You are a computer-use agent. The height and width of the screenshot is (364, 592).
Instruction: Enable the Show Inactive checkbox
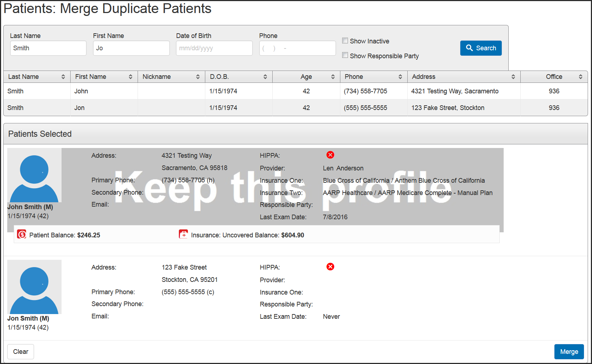tap(345, 41)
